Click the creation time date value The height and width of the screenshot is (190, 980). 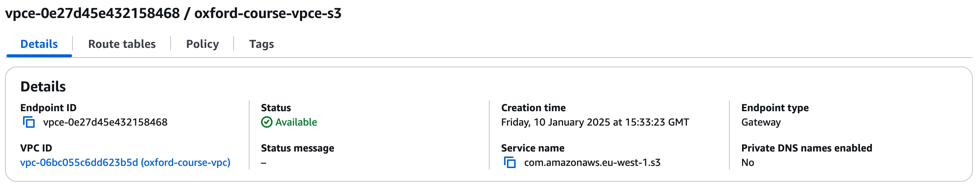click(x=595, y=122)
